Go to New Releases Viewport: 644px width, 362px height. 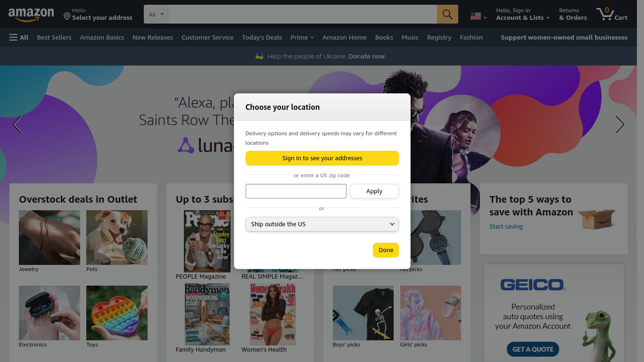click(x=153, y=37)
